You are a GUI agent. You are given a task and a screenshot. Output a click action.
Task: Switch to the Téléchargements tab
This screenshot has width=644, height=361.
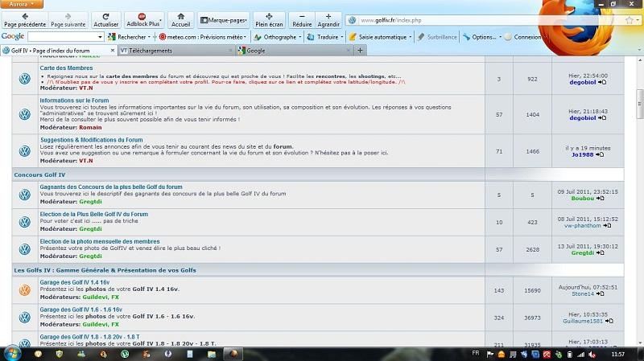coord(176,51)
